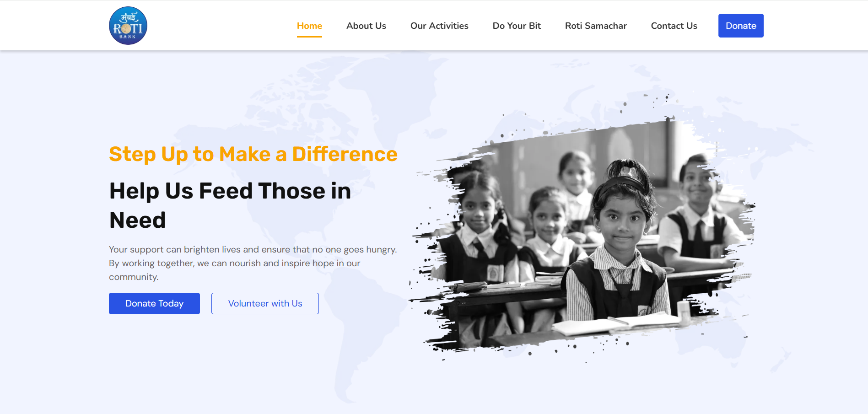Click the Mumbai Roti Bank logo
This screenshot has height=414, width=868.
point(128,26)
